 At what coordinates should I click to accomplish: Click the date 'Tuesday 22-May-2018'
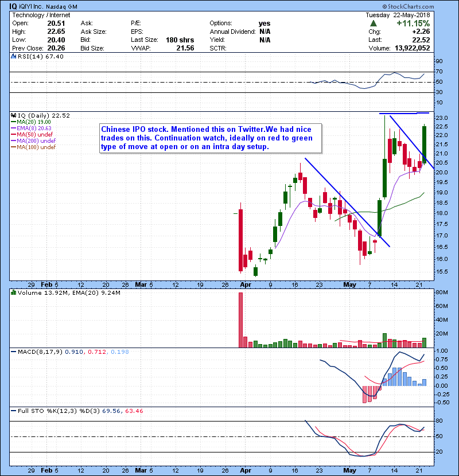point(398,15)
